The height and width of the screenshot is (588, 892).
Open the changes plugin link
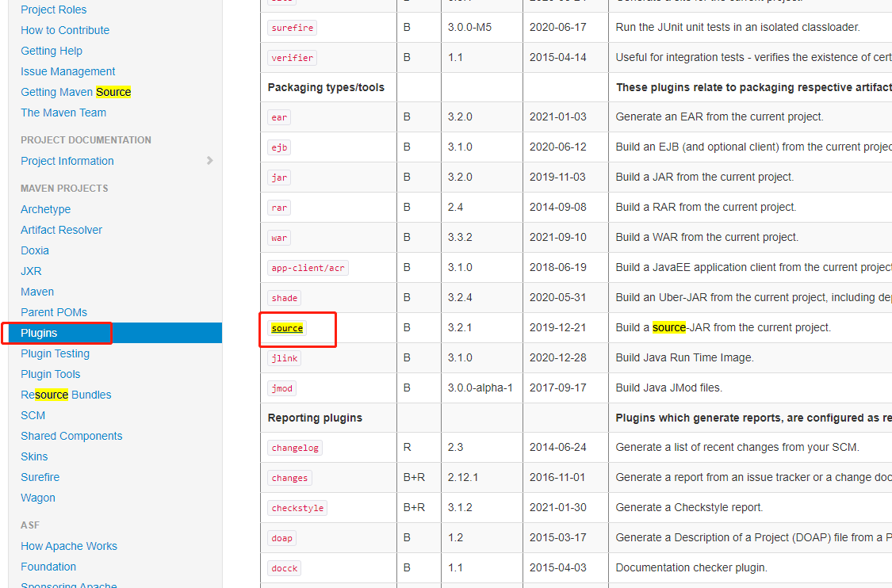pos(289,479)
